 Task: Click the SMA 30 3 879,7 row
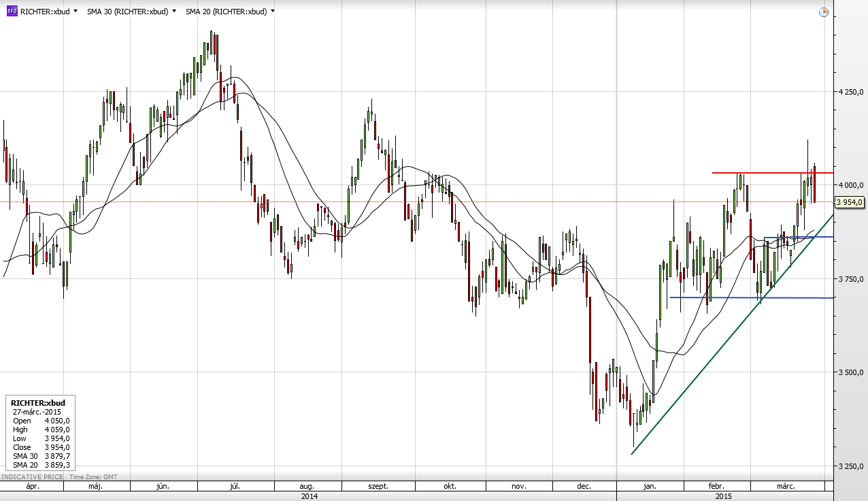pyautogui.click(x=41, y=456)
